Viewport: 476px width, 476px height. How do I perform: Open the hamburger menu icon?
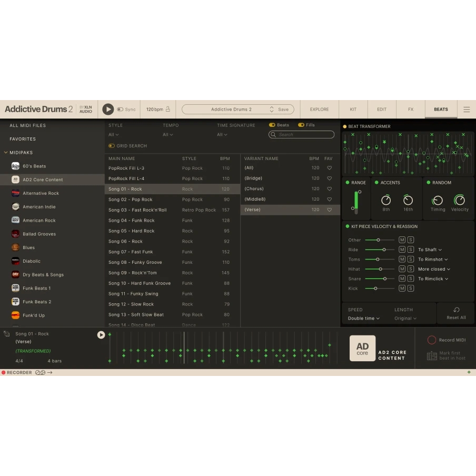coord(467,110)
